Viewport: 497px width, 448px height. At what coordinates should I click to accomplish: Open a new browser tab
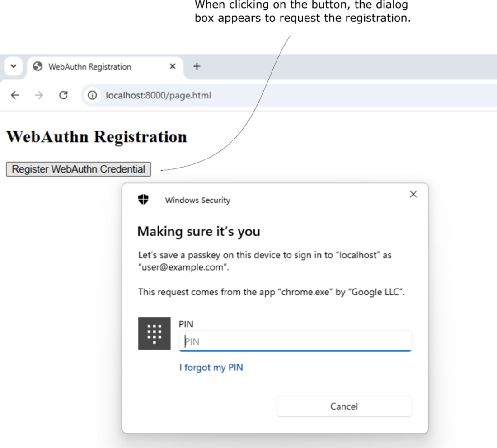197,66
